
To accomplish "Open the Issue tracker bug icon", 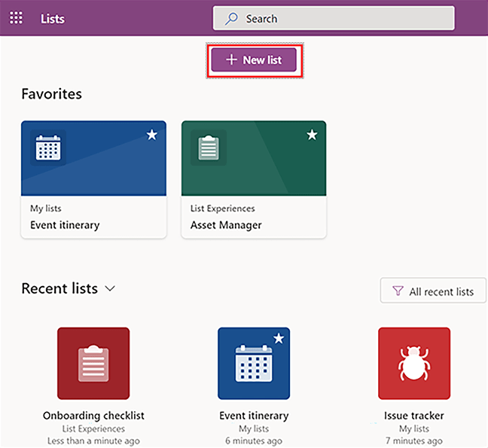I will click(x=414, y=363).
